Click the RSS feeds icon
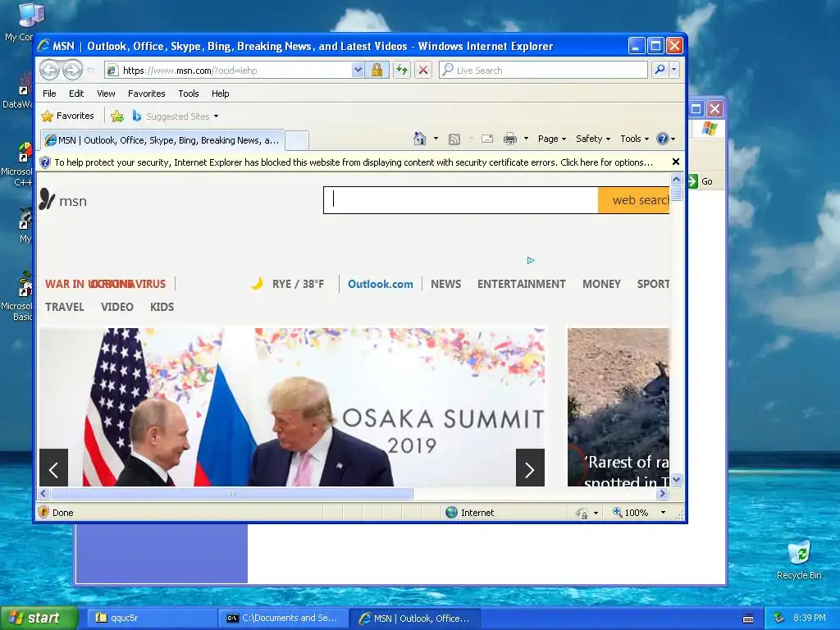The width and height of the screenshot is (840, 630). tap(454, 139)
